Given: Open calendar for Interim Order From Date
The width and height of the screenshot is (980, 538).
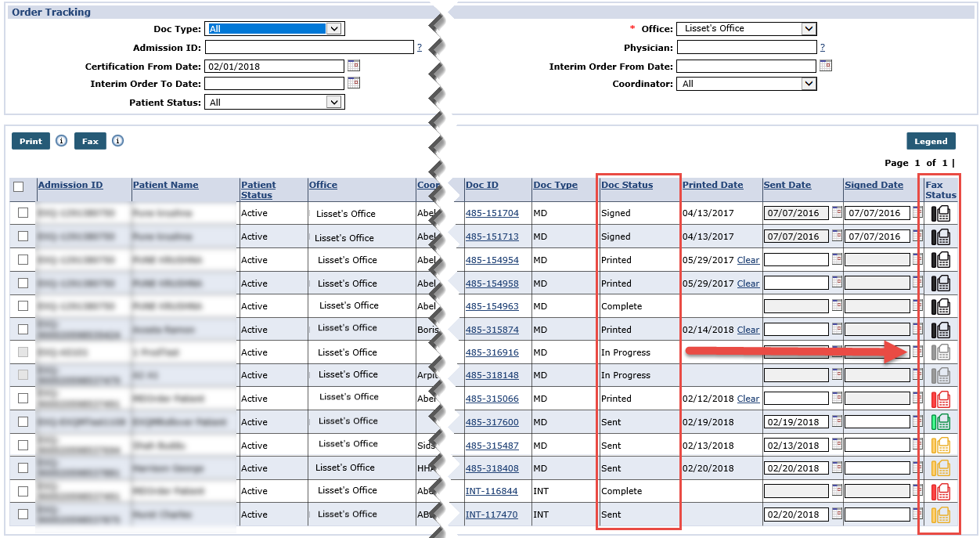Looking at the screenshot, I should click(x=825, y=66).
